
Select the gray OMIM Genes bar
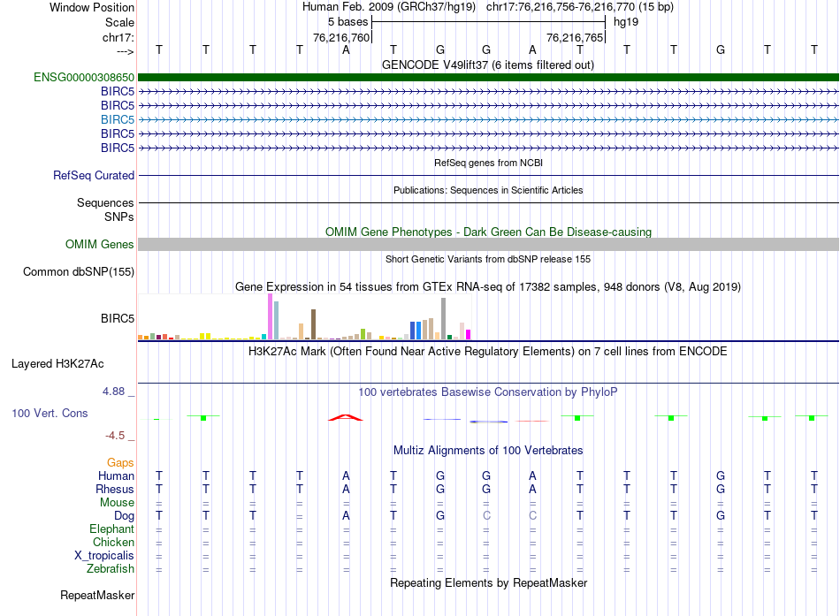coord(488,244)
